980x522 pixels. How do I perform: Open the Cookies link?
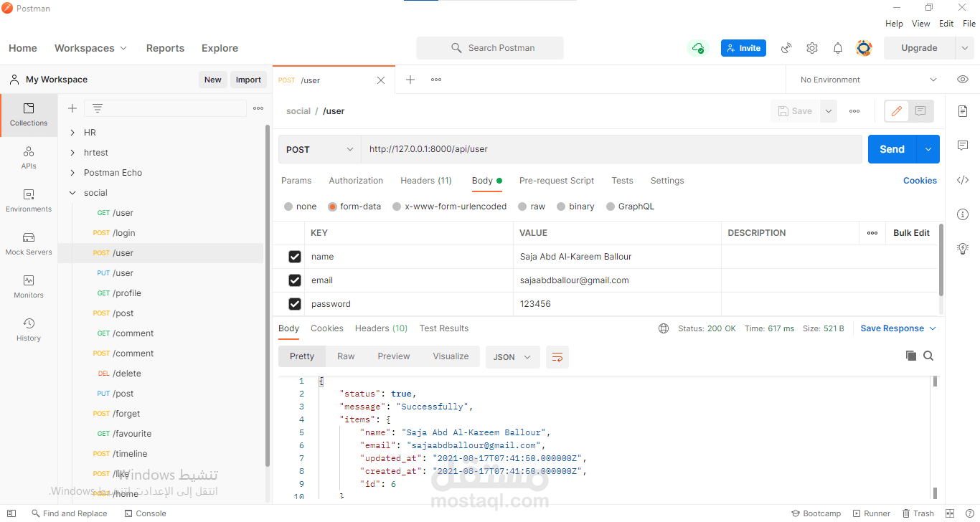[920, 181]
